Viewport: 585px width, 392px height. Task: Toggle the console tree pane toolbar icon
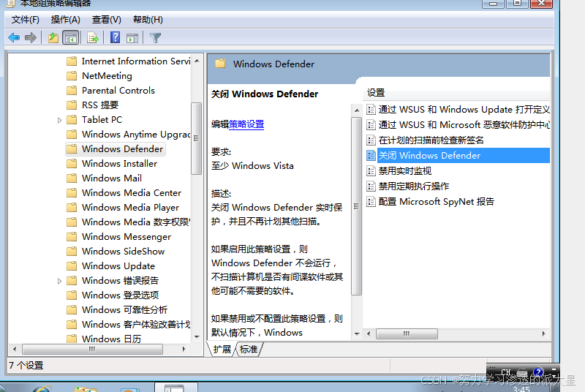70,38
